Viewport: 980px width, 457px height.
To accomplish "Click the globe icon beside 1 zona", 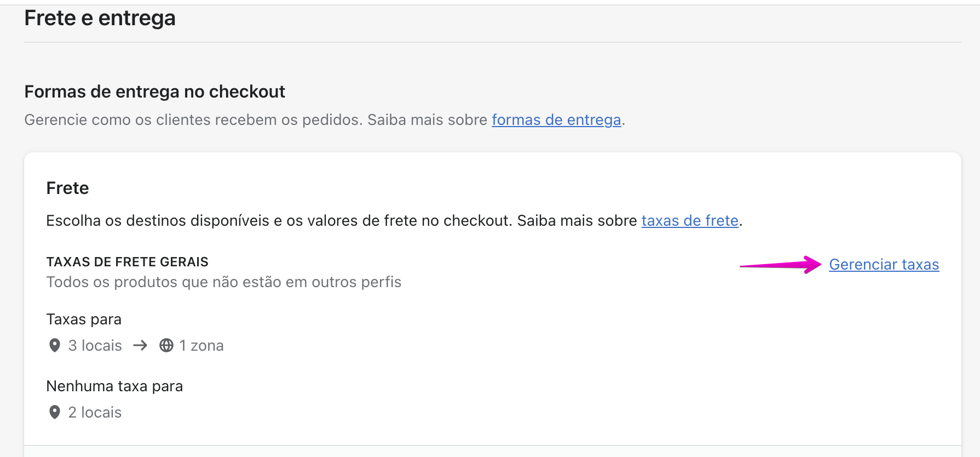I will 166,345.
